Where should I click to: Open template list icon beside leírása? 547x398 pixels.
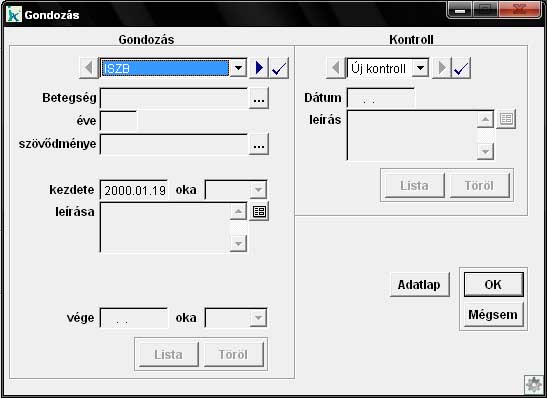(259, 211)
